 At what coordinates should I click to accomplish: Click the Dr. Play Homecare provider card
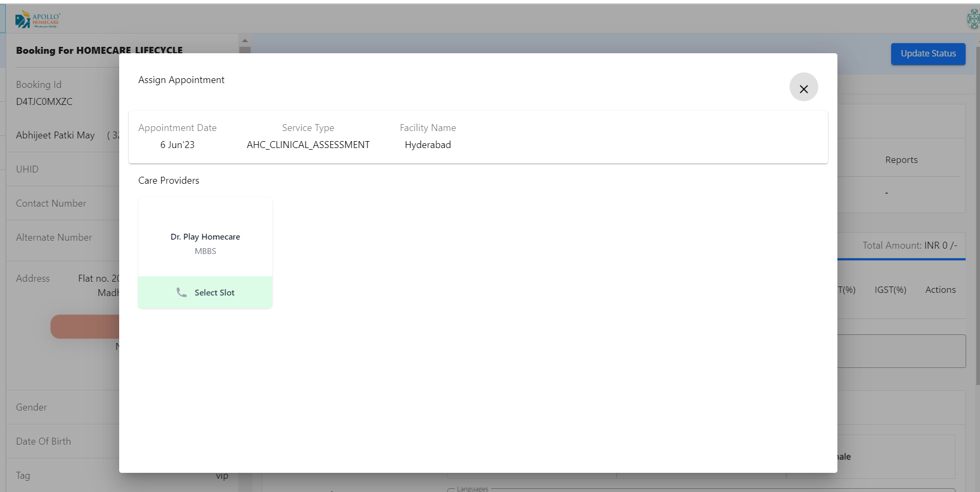point(205,236)
